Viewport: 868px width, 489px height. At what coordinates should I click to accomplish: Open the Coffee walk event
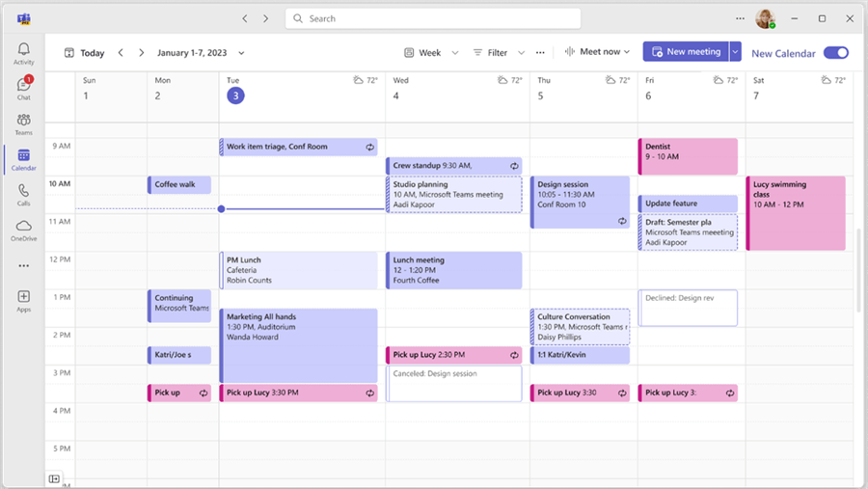[179, 184]
